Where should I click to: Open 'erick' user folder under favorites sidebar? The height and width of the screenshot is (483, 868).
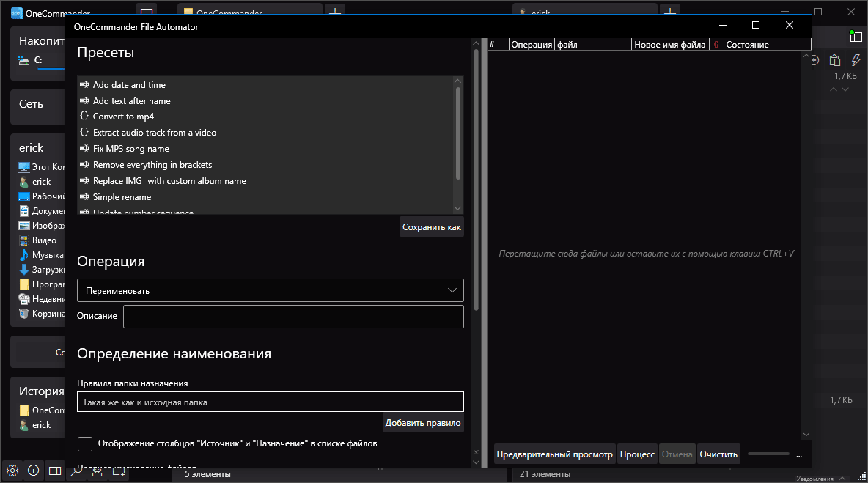click(x=35, y=182)
